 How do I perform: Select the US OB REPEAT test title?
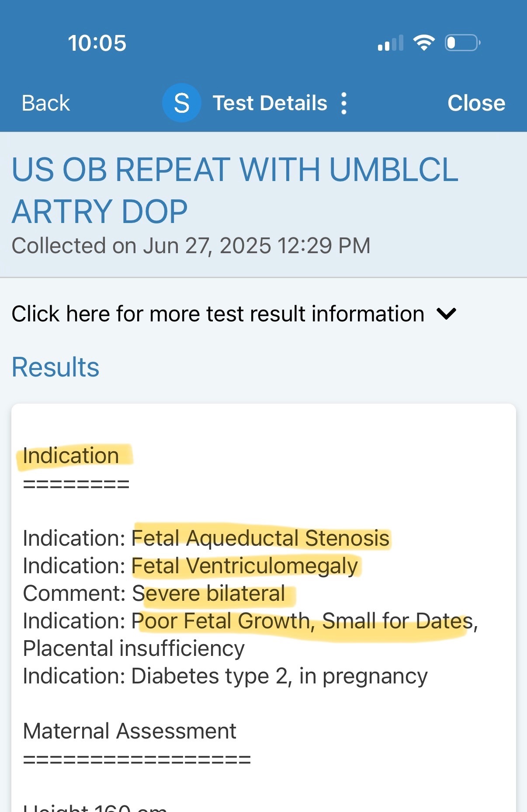point(235,190)
